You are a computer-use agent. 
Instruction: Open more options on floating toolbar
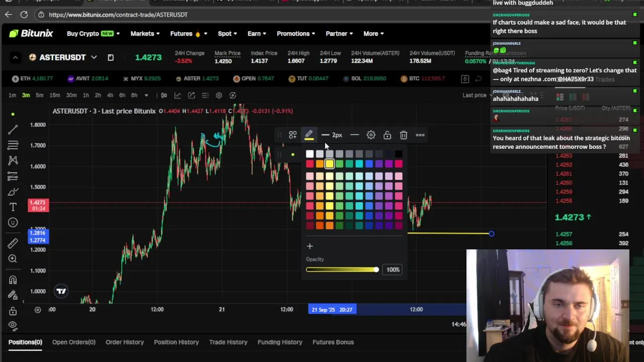(x=420, y=135)
